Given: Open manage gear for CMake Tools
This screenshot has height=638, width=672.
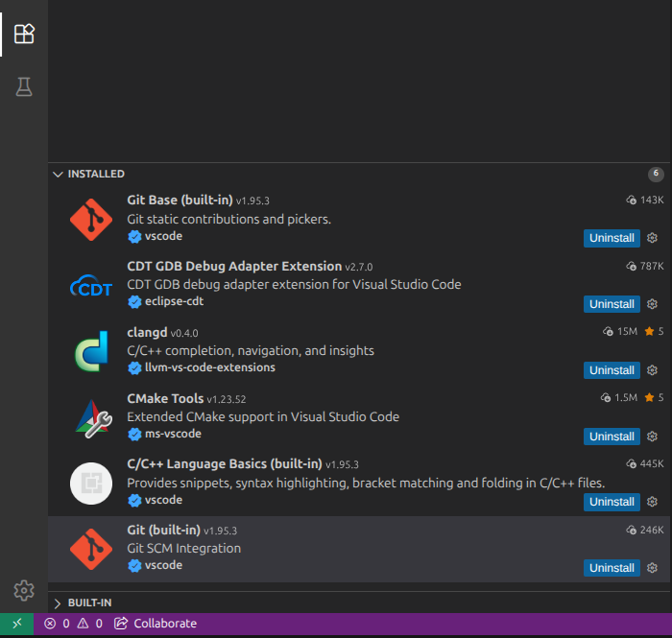Looking at the screenshot, I should pyautogui.click(x=652, y=437).
